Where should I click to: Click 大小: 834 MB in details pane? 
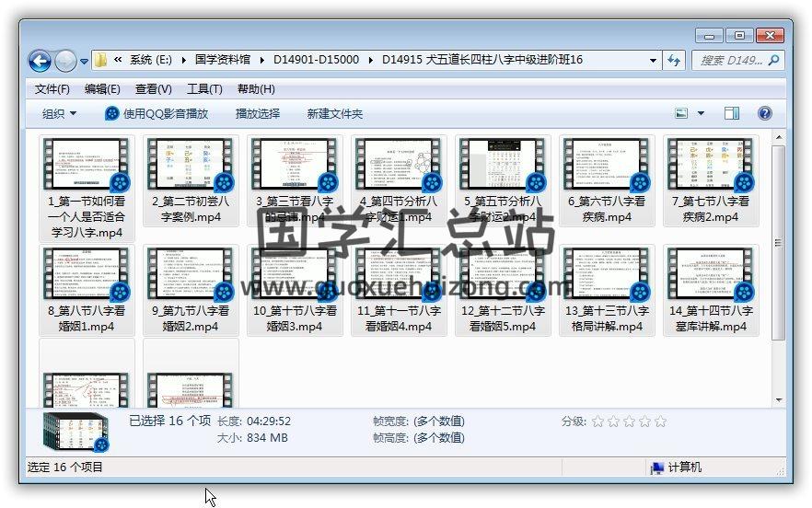pyautogui.click(x=252, y=438)
